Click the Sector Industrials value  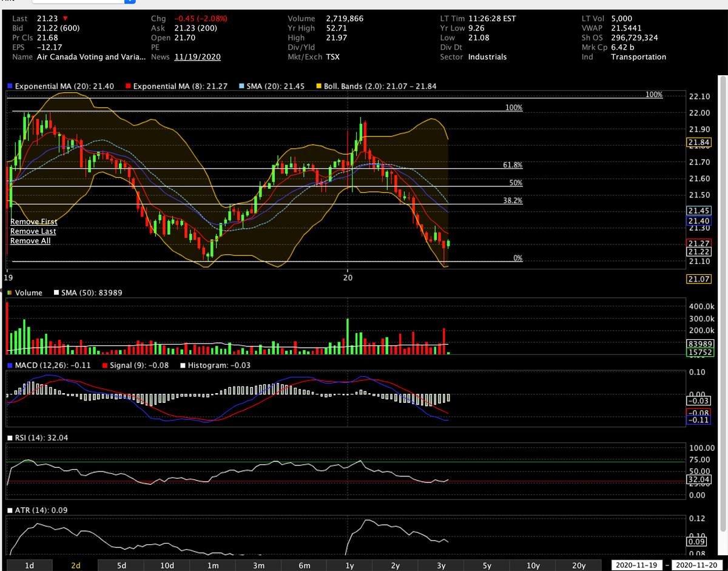487,57
